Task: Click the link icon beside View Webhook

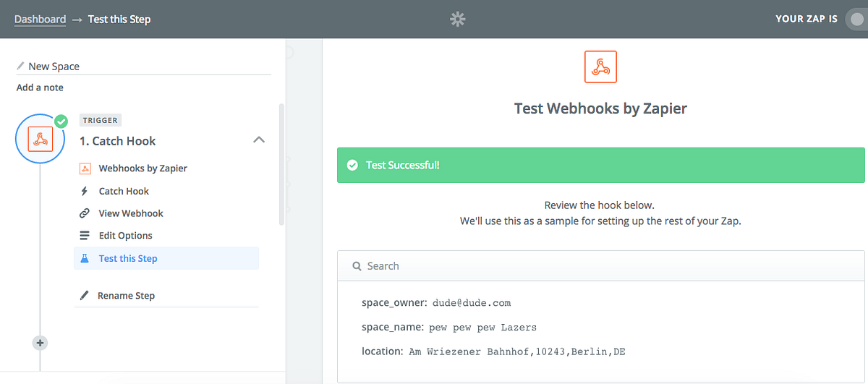Action: click(85, 213)
